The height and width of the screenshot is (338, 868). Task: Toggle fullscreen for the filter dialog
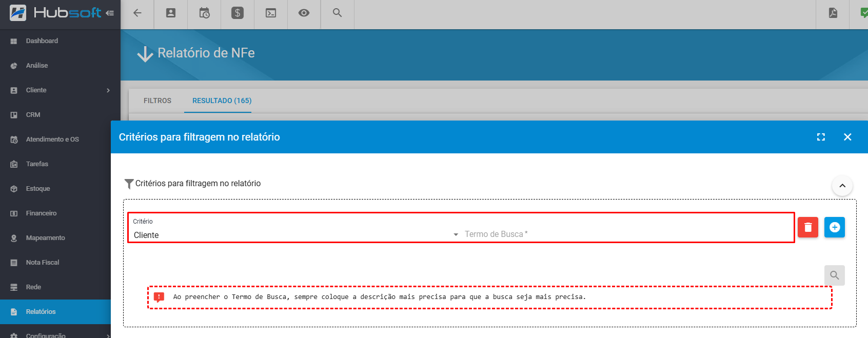click(821, 137)
